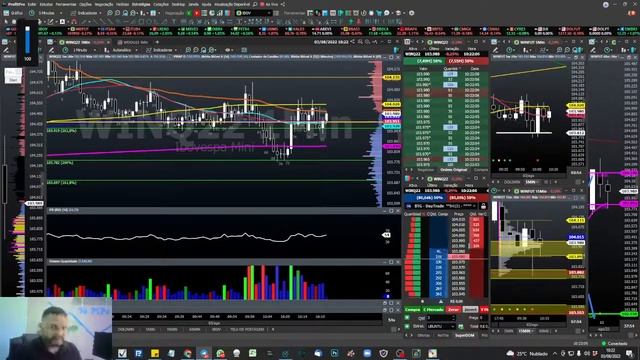This screenshot has height=360, width=640.
Task: Click the red YouTube-style icon in the top toolbar
Action: point(197,13)
